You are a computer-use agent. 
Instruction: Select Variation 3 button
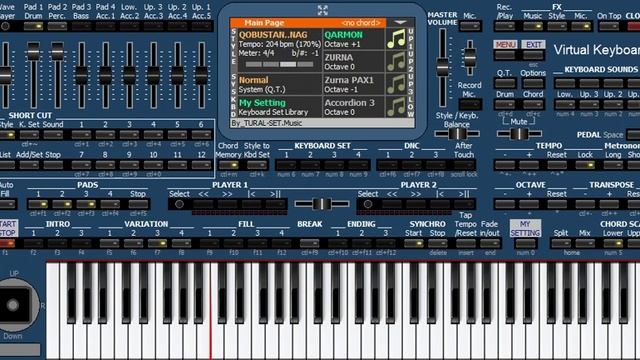click(157, 243)
